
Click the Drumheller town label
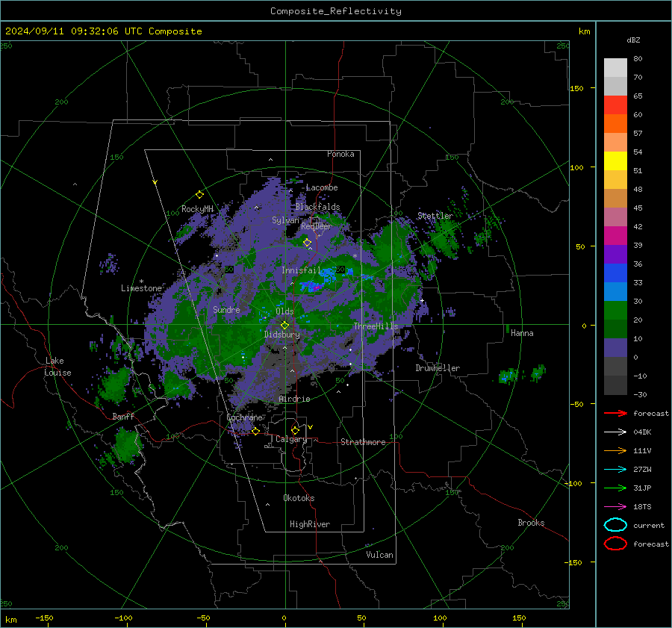click(438, 368)
